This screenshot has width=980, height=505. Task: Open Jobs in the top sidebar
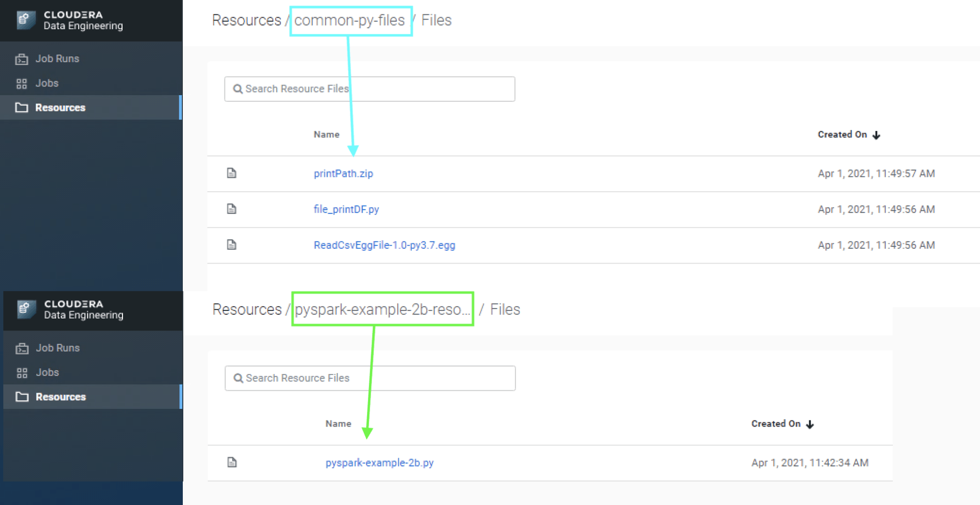coord(47,83)
